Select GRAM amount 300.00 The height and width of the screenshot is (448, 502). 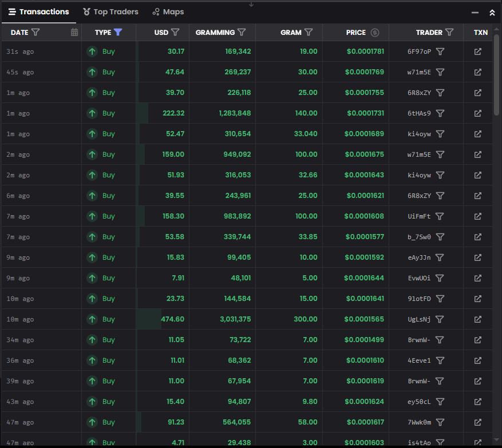(x=306, y=319)
